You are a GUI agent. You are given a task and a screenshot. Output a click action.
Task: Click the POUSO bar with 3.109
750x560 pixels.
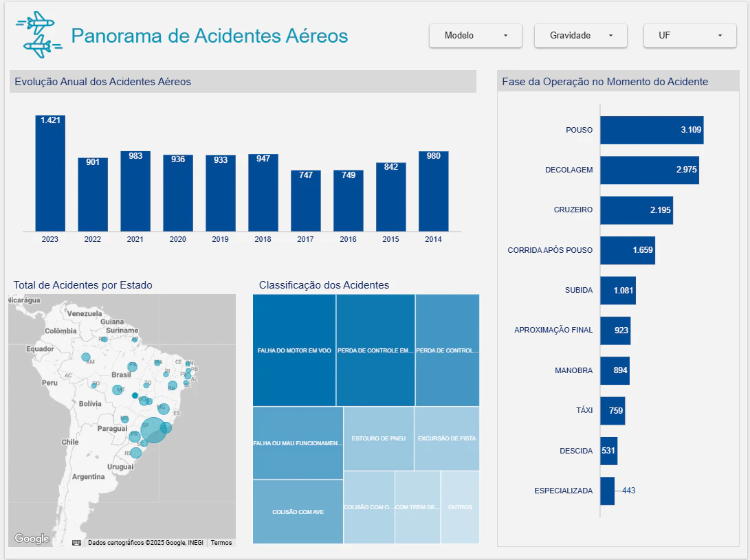[652, 130]
